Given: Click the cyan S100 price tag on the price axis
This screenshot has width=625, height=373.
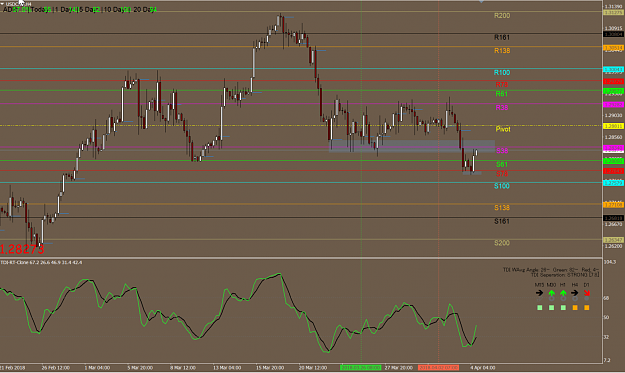Looking at the screenshot, I should [613, 183].
